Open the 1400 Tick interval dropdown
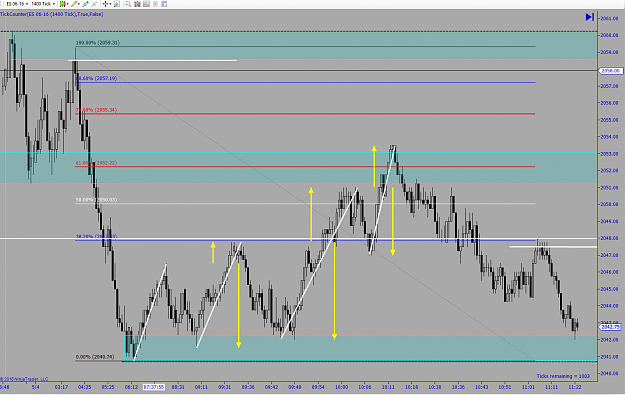 point(43,4)
